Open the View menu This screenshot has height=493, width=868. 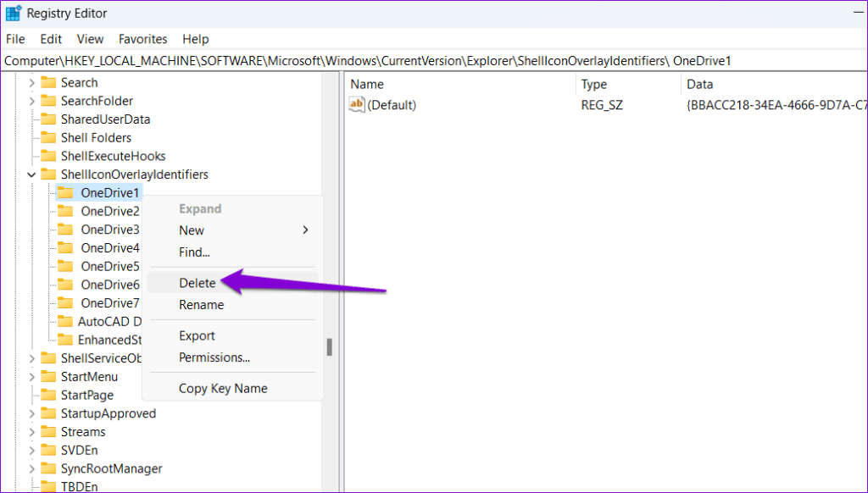(x=90, y=39)
